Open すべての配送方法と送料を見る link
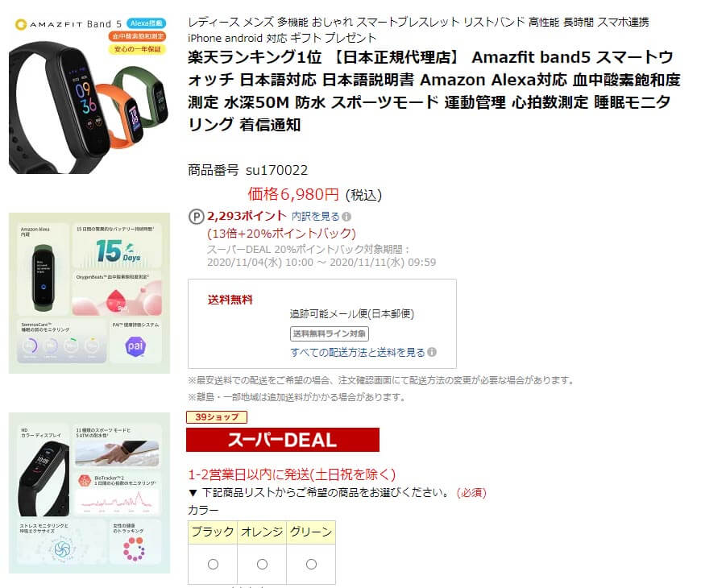Image resolution: width=701 pixels, height=588 pixels. point(358,352)
